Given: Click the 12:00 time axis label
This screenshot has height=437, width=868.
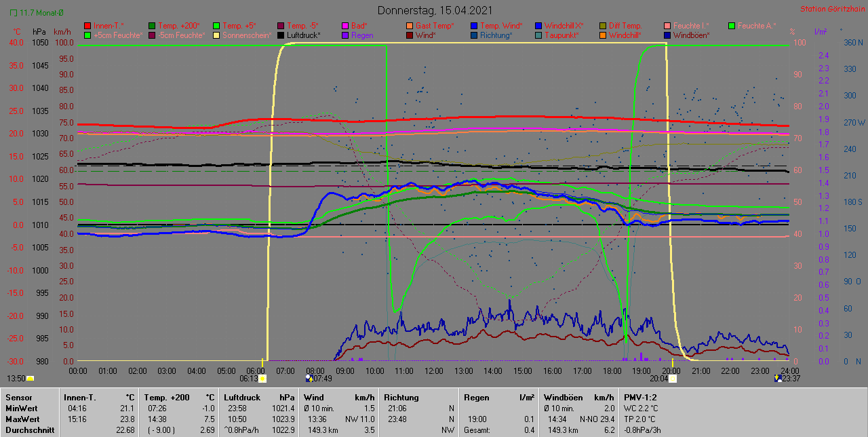Looking at the screenshot, I should pos(434,371).
